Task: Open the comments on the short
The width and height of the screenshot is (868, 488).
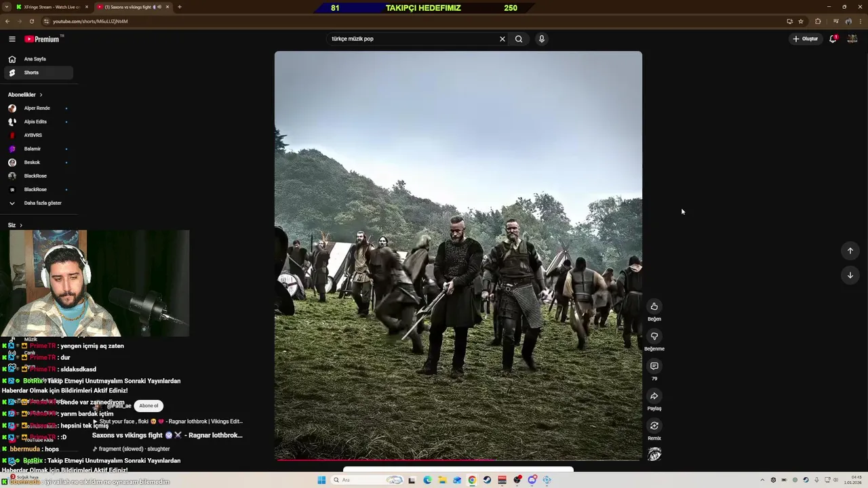Action: [x=654, y=366]
